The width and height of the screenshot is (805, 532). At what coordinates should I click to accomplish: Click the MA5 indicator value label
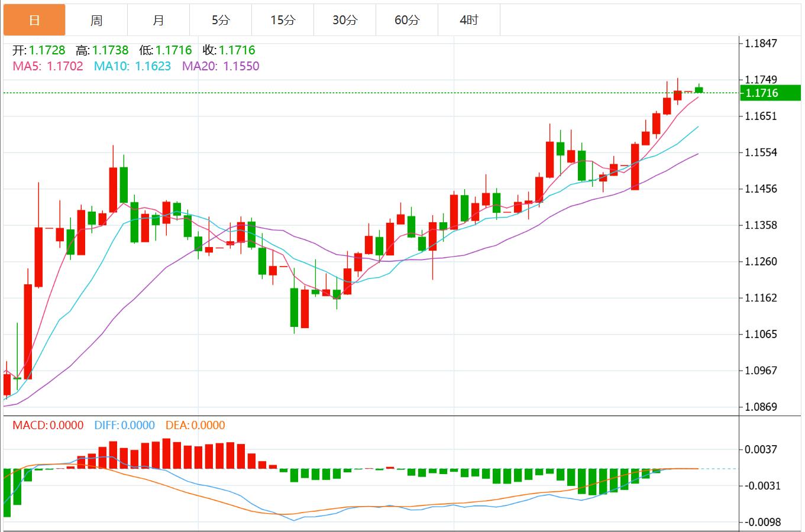click(x=48, y=66)
